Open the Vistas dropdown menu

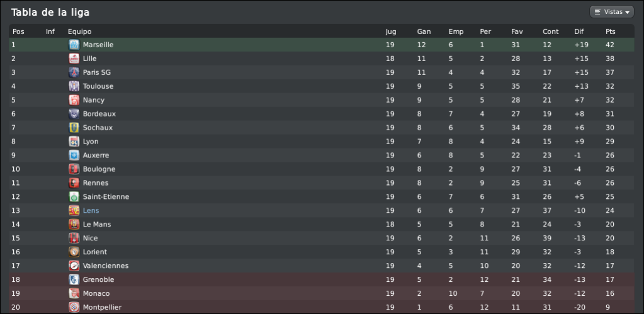(x=611, y=12)
